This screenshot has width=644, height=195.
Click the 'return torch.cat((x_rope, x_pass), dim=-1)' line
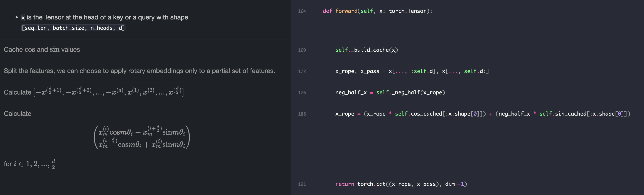click(x=401, y=184)
